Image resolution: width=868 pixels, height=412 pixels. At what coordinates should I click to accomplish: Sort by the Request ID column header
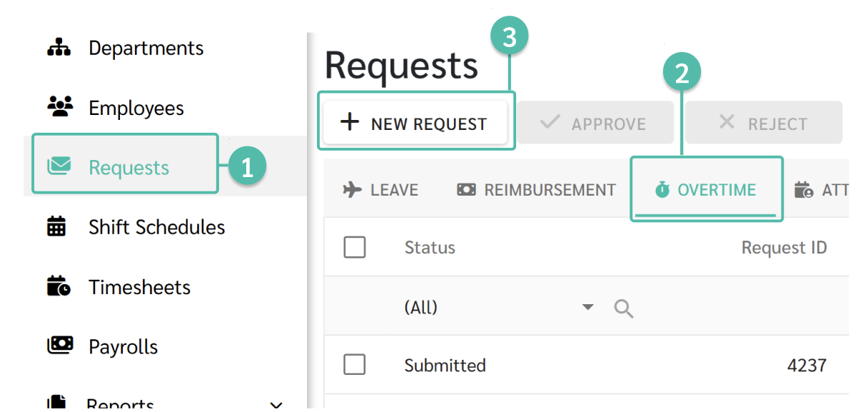[x=784, y=248]
